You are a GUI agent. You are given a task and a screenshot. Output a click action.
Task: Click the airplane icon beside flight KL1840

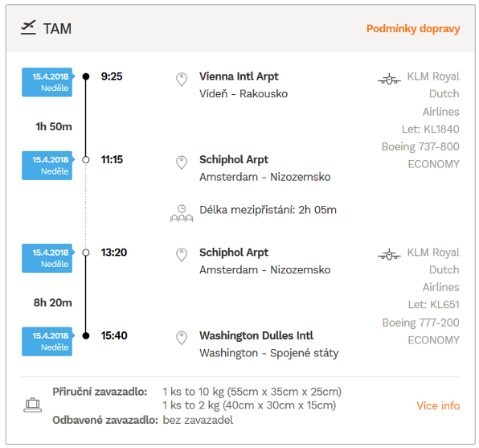pyautogui.click(x=389, y=79)
